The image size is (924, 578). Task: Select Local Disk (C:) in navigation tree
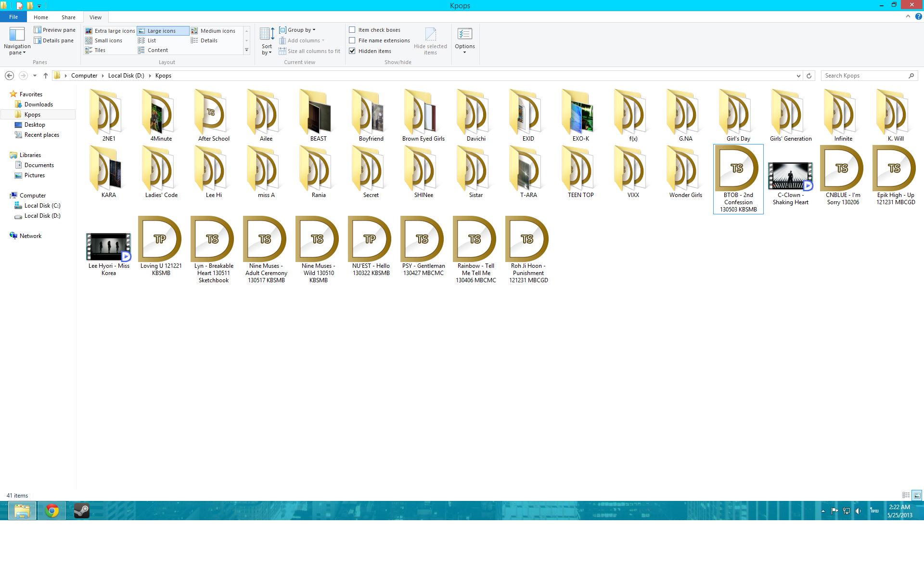(42, 206)
